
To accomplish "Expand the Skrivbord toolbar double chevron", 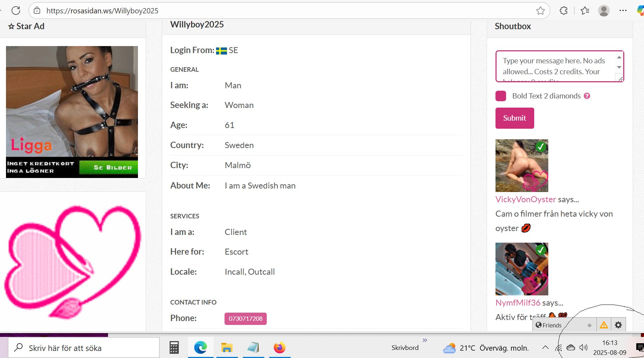I will 425,340.
